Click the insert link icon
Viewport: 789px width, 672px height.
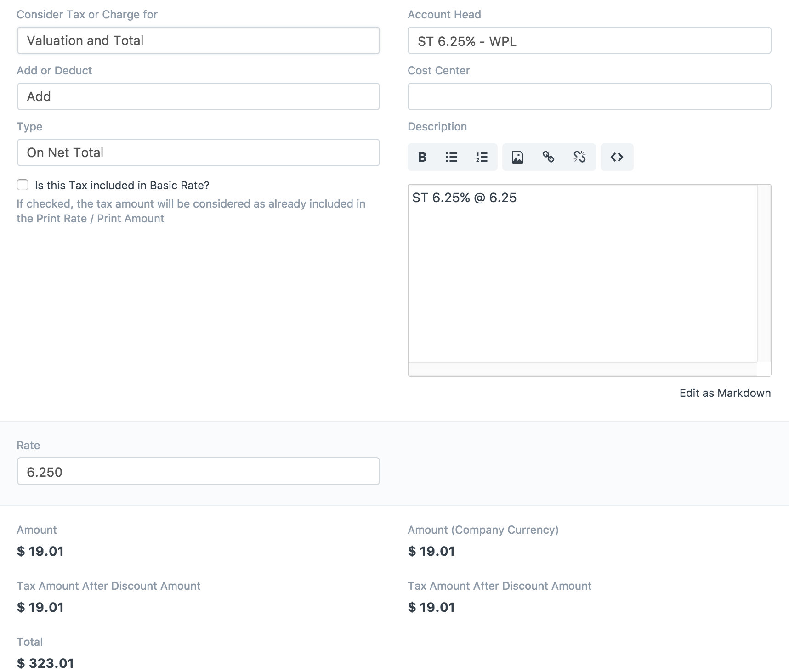coord(548,157)
